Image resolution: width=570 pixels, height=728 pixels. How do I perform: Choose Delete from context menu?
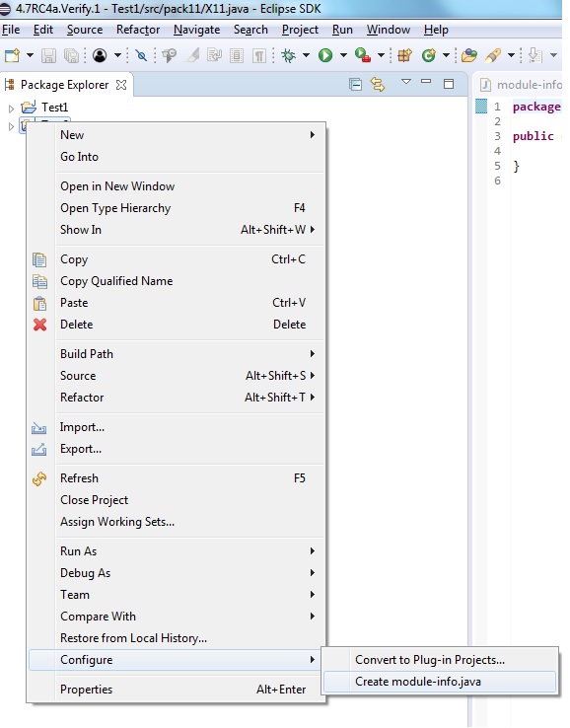(x=177, y=325)
